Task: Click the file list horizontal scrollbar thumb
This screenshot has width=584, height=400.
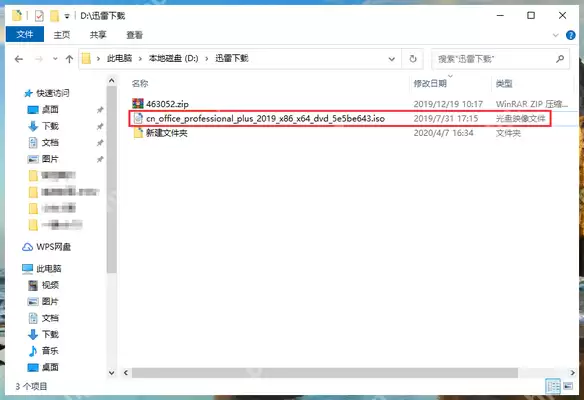Action: pyautogui.click(x=325, y=372)
